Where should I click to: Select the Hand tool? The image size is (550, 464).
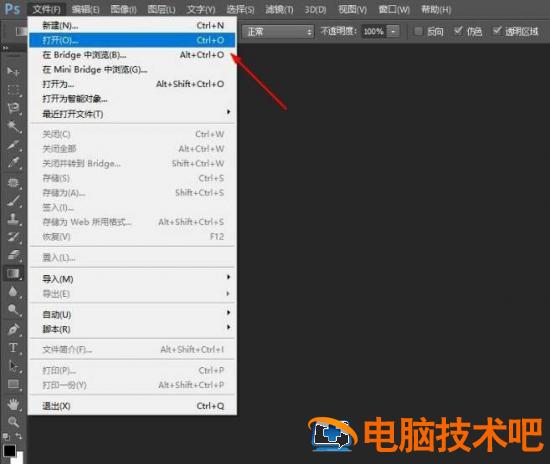click(13, 404)
